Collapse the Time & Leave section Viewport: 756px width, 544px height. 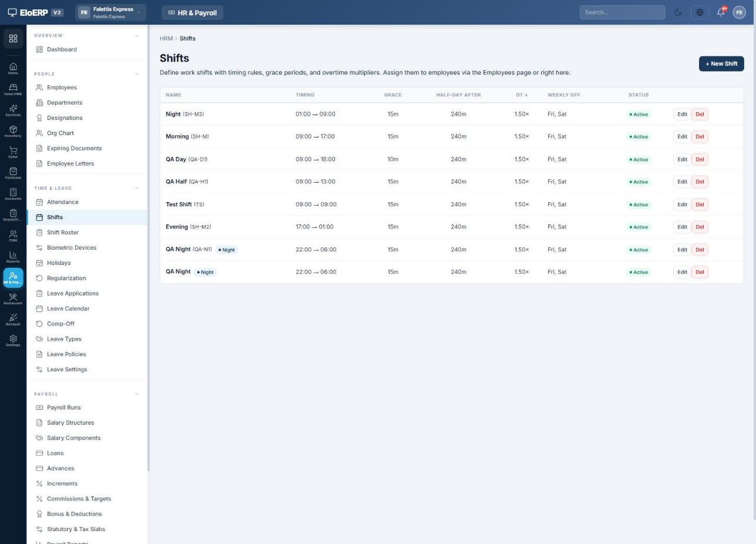tap(137, 189)
